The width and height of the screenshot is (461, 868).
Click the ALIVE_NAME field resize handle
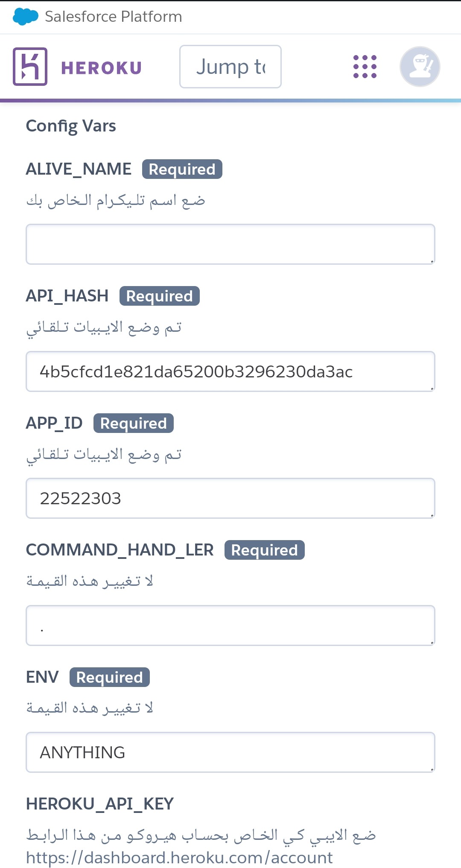[x=432, y=261]
